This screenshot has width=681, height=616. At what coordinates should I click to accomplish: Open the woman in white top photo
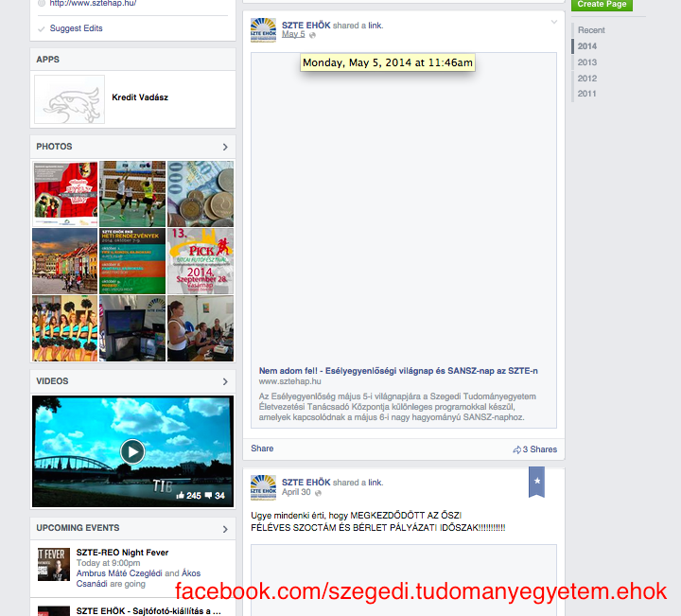pos(201,328)
